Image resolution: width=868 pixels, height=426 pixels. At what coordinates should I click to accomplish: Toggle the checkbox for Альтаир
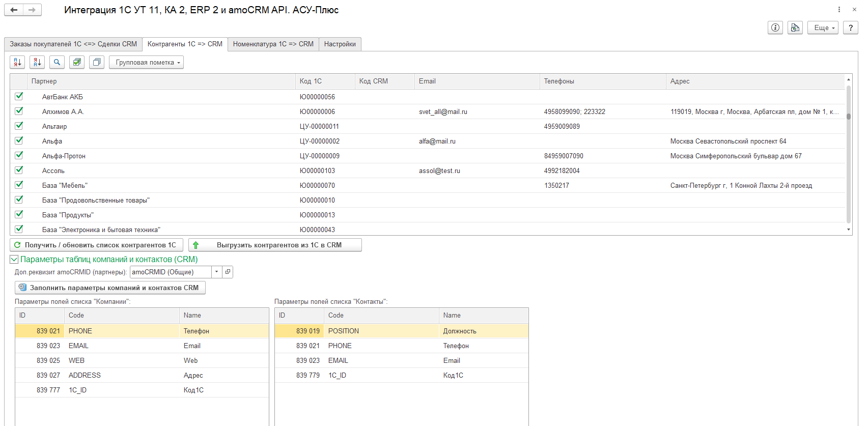[19, 126]
